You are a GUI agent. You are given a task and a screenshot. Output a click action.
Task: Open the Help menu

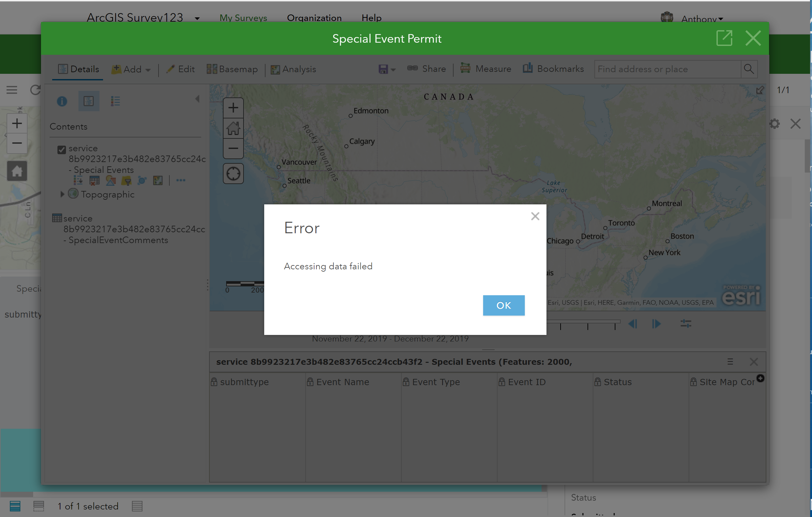pyautogui.click(x=371, y=18)
